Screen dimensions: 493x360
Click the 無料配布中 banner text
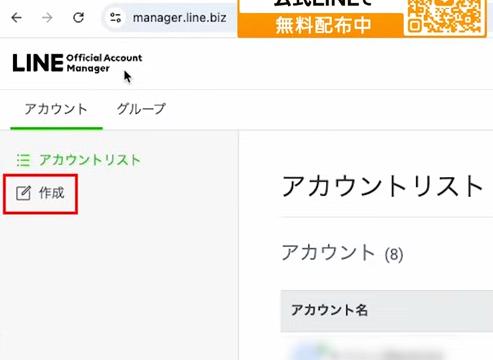323,25
